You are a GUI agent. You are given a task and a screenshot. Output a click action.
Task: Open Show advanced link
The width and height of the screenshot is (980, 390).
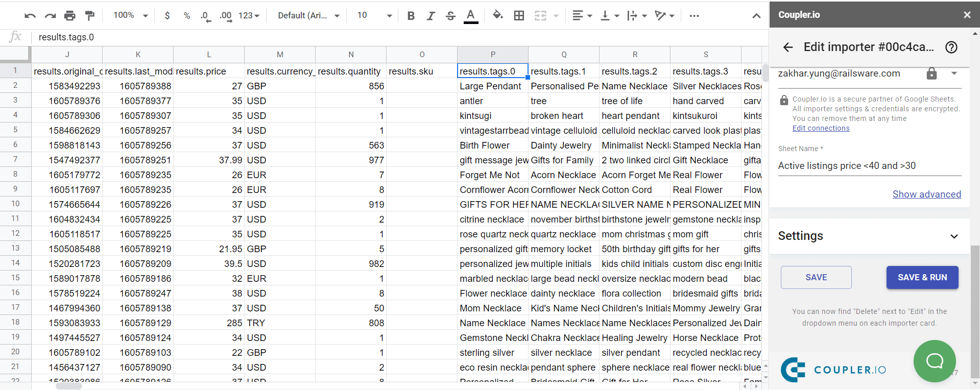pos(926,194)
